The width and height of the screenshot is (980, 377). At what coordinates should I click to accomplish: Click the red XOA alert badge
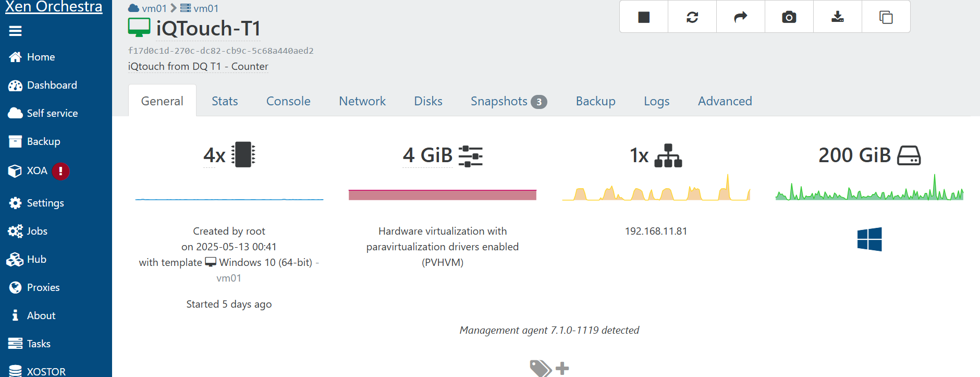pyautogui.click(x=60, y=171)
